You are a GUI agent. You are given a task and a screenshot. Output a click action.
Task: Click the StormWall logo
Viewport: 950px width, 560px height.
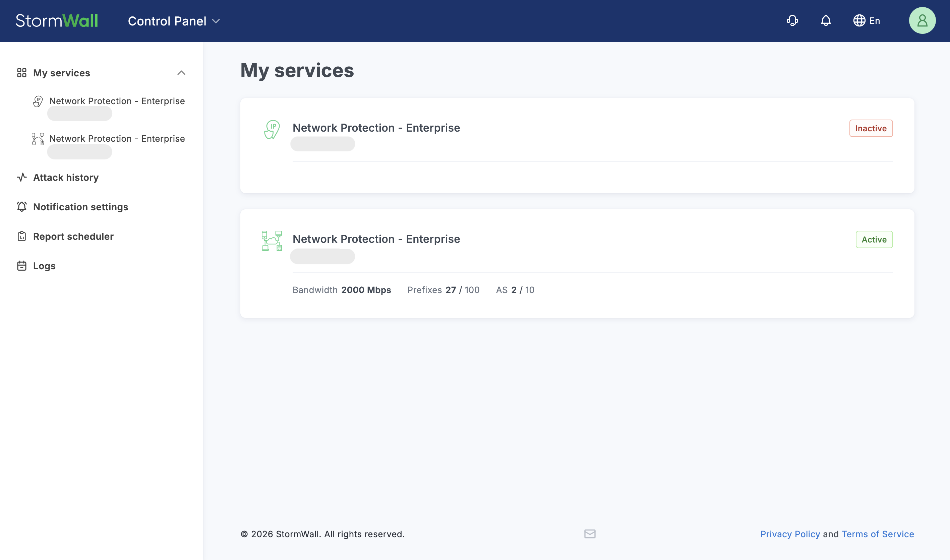point(57,20)
